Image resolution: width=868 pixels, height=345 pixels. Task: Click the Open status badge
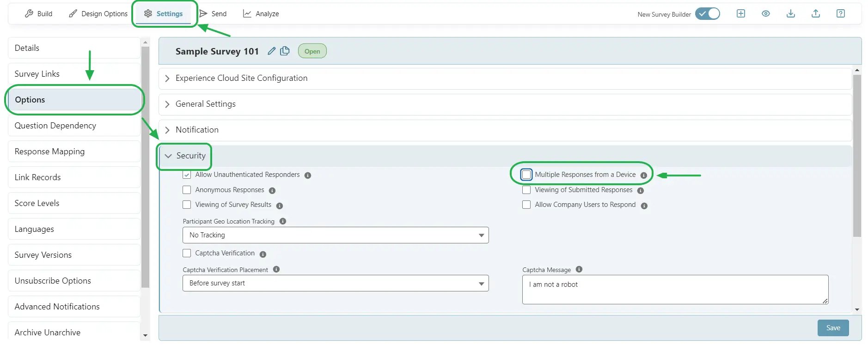pos(312,51)
